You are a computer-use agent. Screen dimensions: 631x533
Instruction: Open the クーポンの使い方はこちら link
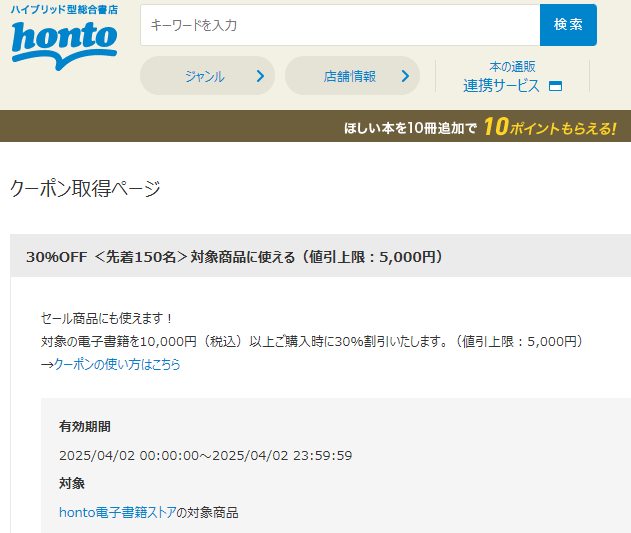[x=117, y=364]
